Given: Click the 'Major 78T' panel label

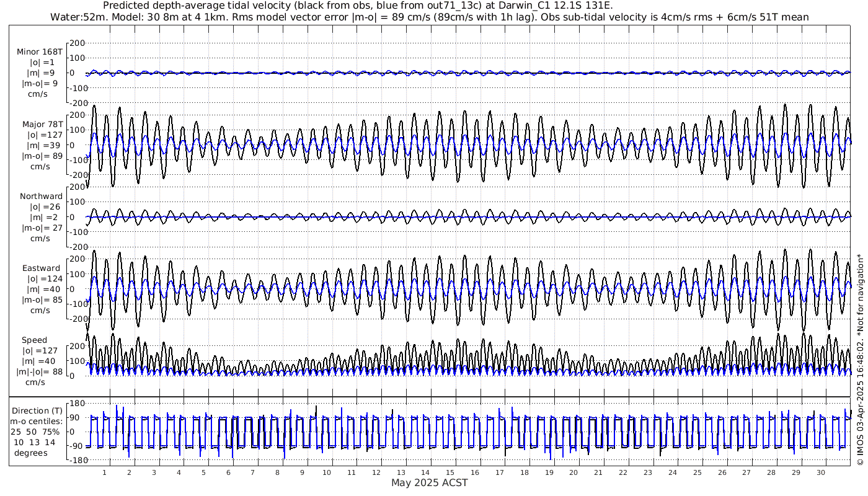Looking at the screenshot, I should 40,124.
